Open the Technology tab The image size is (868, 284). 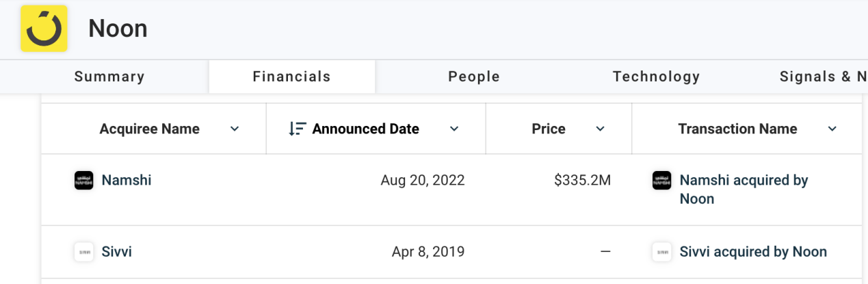click(656, 77)
